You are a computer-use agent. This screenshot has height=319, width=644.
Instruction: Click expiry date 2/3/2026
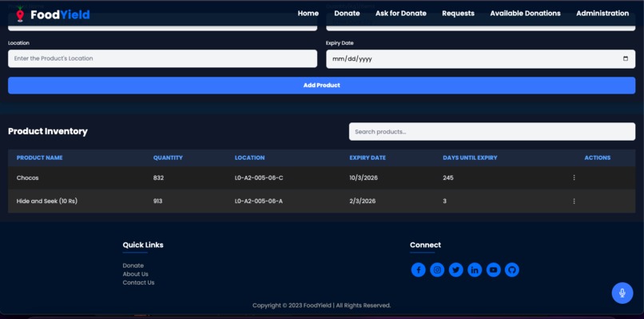click(x=362, y=201)
